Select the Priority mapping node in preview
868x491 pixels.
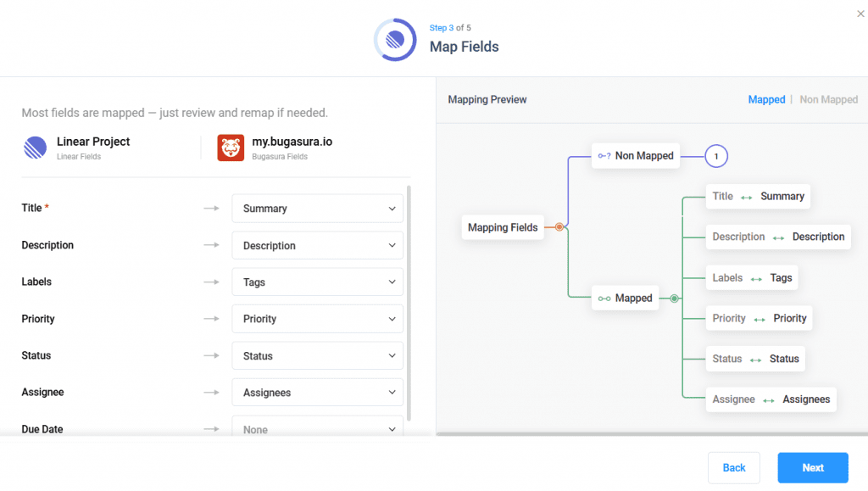pos(759,319)
